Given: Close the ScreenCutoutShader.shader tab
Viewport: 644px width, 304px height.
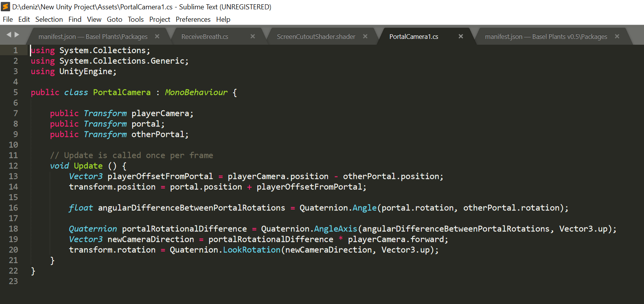Looking at the screenshot, I should click(365, 36).
